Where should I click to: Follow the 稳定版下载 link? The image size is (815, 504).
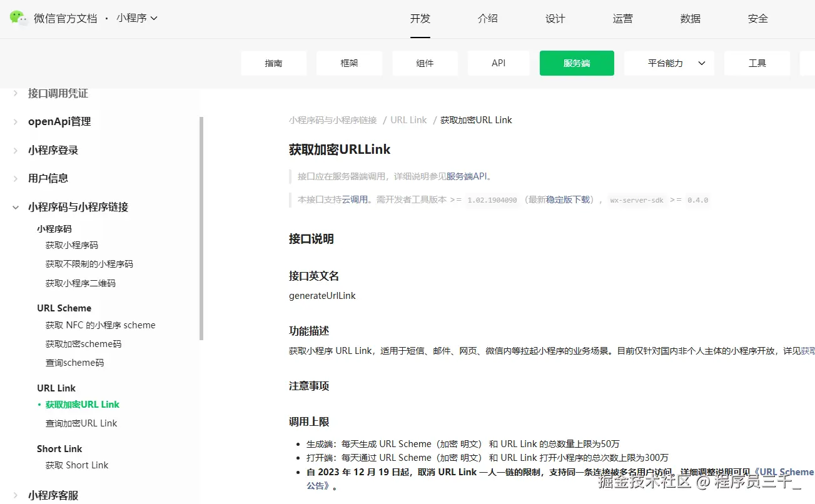(x=568, y=200)
